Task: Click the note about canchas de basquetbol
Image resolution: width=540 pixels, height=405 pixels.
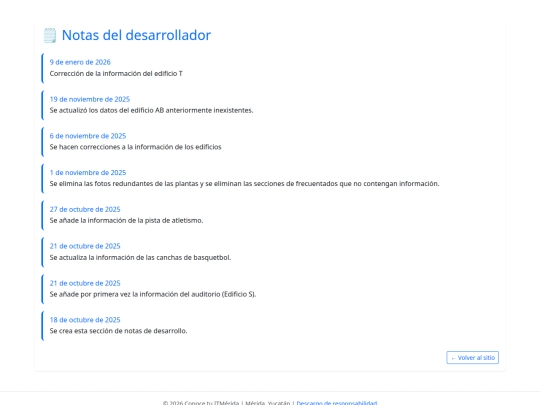Action: (x=140, y=257)
